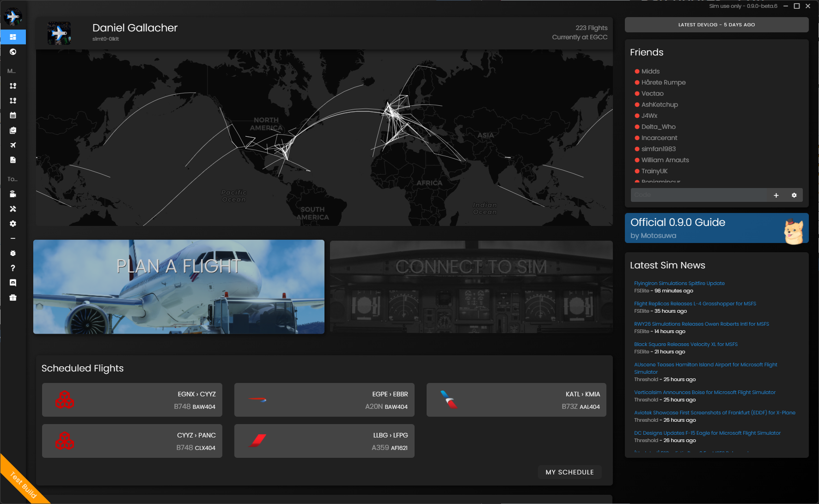The width and height of the screenshot is (819, 504).
Task: Click the bug report icon in the sidebar
Action: click(13, 253)
